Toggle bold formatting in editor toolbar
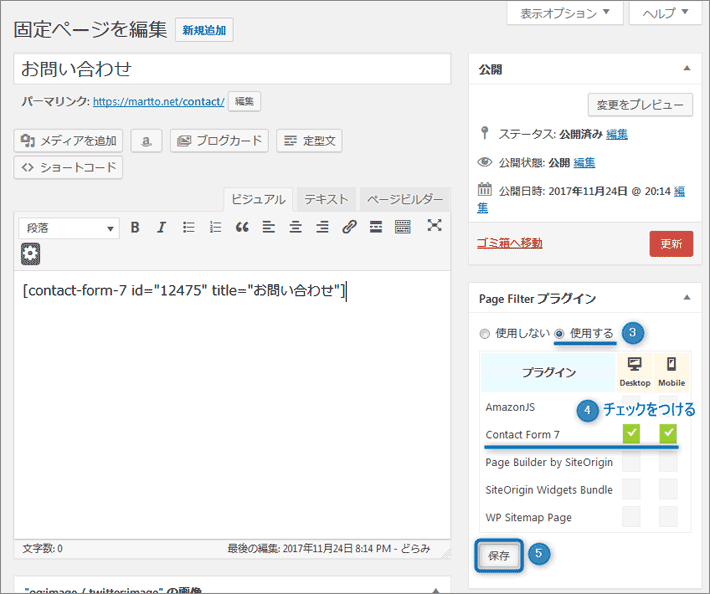 click(x=135, y=228)
